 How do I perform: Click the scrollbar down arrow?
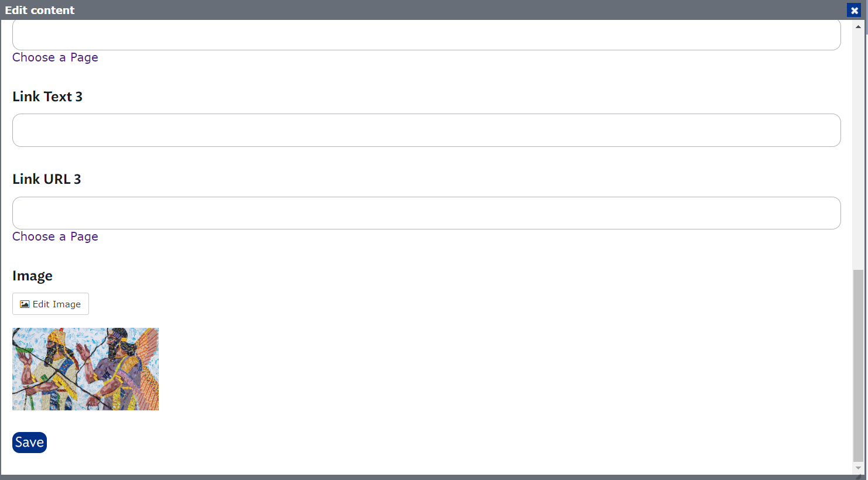tap(858, 468)
